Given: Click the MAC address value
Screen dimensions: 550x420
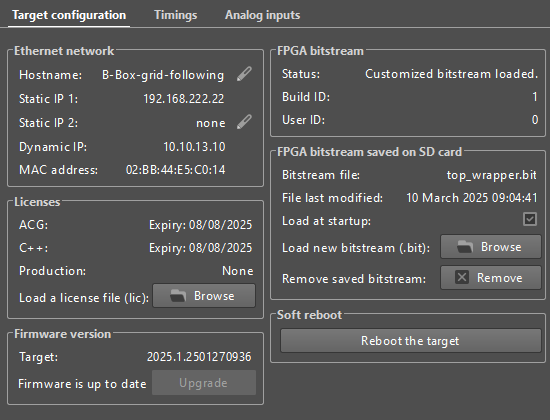Looking at the screenshot, I should 175,170.
